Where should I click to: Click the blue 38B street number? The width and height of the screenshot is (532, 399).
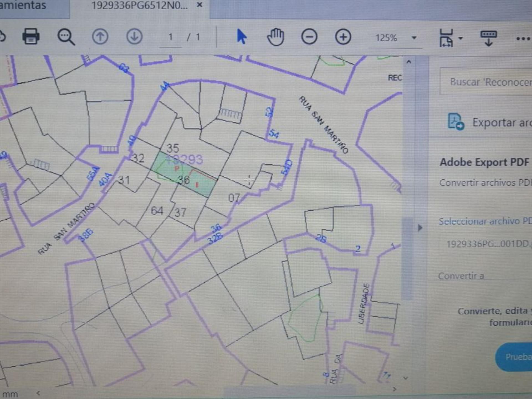(x=86, y=235)
